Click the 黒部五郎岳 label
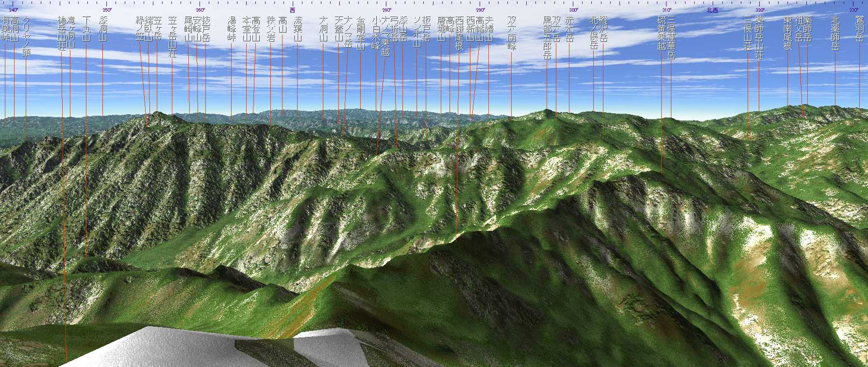The width and height of the screenshot is (868, 367). [547, 37]
